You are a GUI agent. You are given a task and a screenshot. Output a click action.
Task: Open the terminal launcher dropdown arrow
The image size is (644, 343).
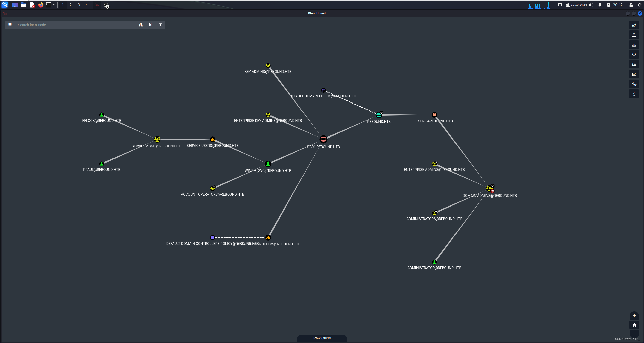click(x=54, y=5)
